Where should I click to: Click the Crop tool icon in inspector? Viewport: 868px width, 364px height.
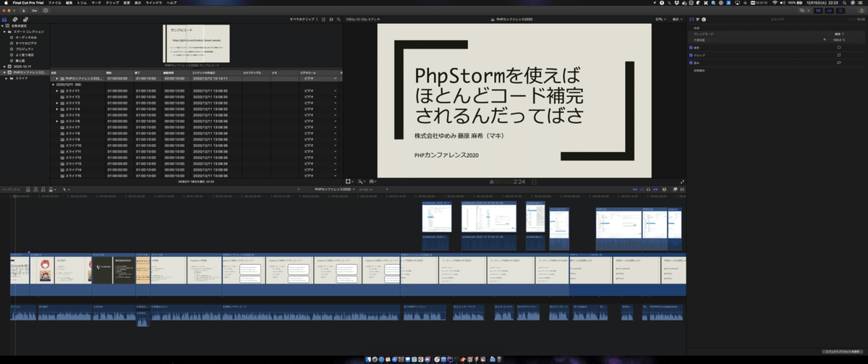(839, 54)
